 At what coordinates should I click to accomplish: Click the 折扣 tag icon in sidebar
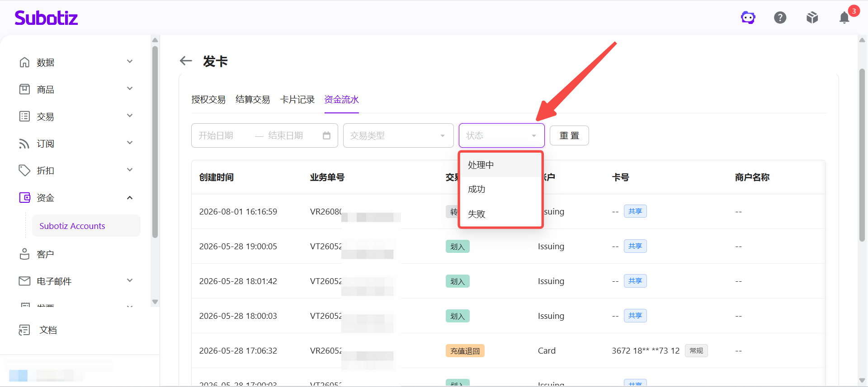(24, 171)
